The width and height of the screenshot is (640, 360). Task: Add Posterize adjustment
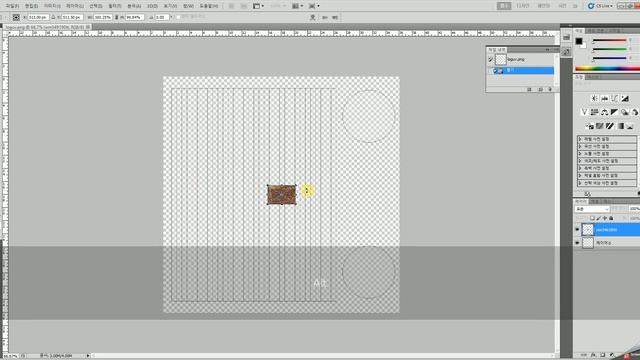pos(600,126)
